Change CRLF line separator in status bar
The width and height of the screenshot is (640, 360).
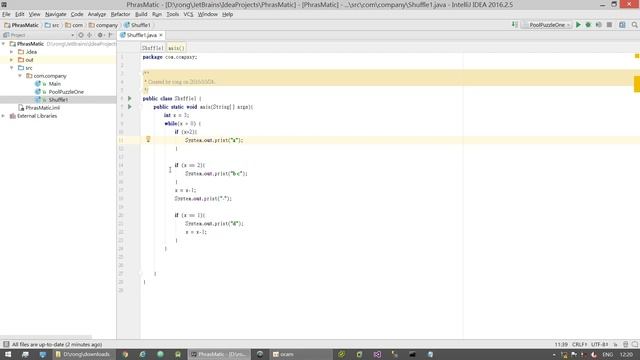point(580,344)
